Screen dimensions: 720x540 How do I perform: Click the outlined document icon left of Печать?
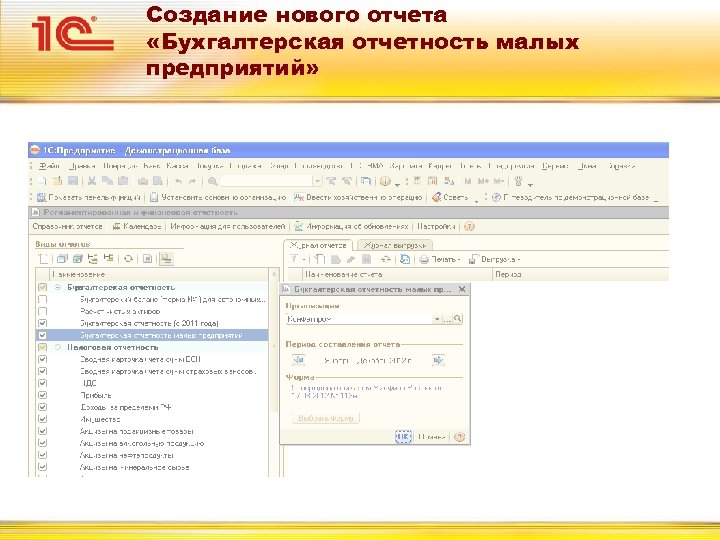[x=405, y=259]
